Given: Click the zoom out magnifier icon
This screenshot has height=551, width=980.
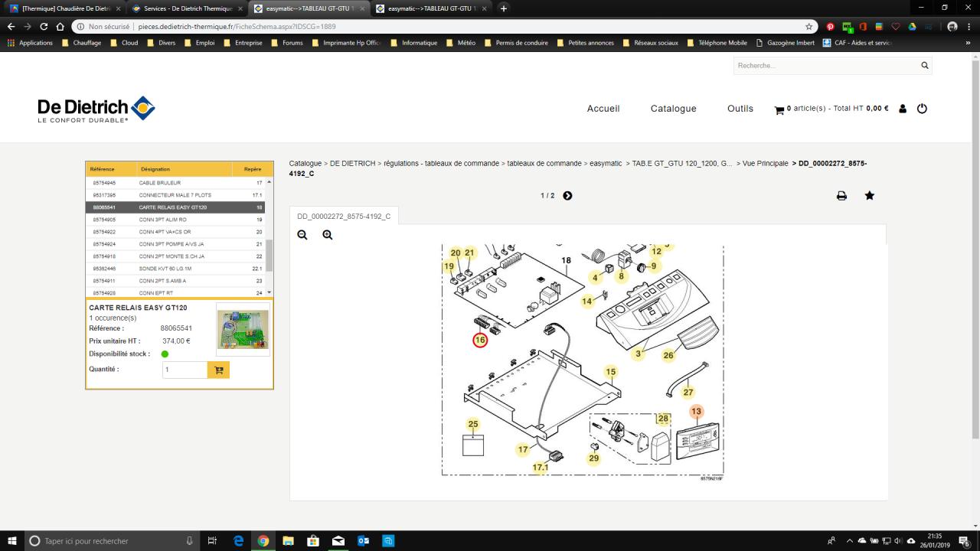Looking at the screenshot, I should 302,235.
